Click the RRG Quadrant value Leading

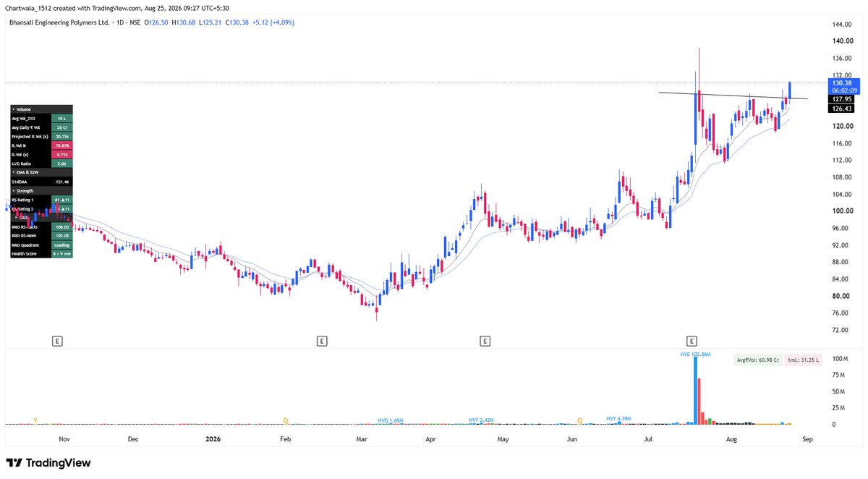(x=61, y=245)
